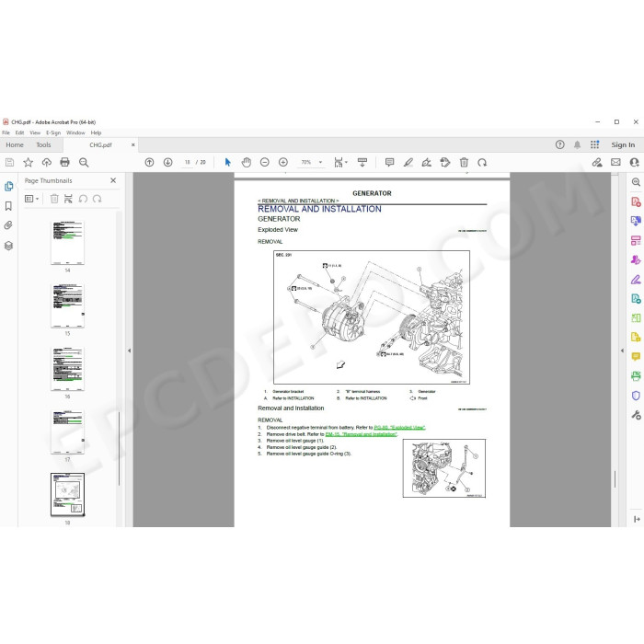
Task: Click the document vertical scrollbar thumb
Action: (x=615, y=479)
